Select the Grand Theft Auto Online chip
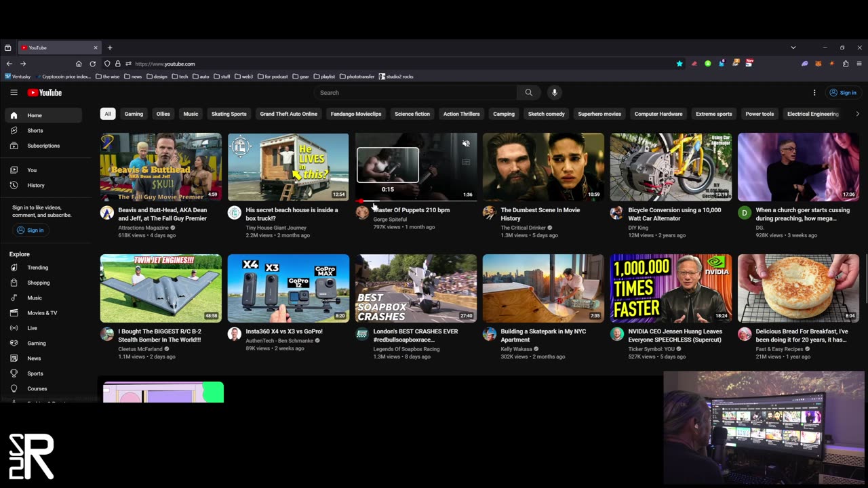 [288, 114]
